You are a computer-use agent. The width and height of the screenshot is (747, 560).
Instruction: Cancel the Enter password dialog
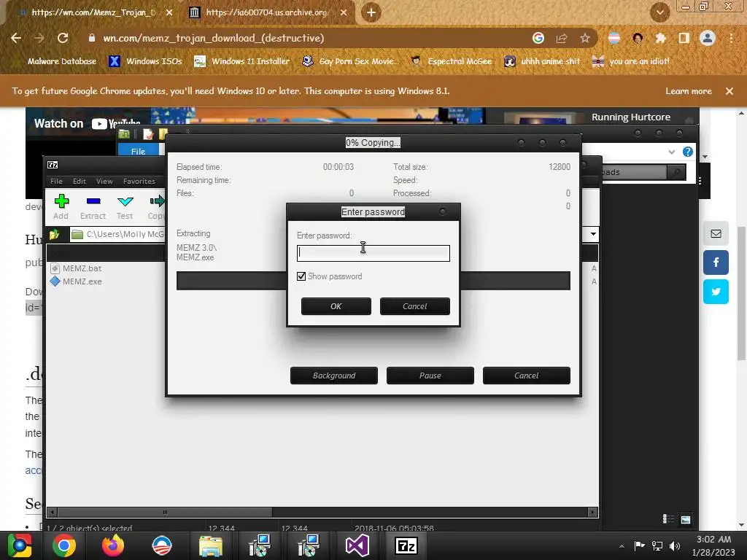point(414,306)
